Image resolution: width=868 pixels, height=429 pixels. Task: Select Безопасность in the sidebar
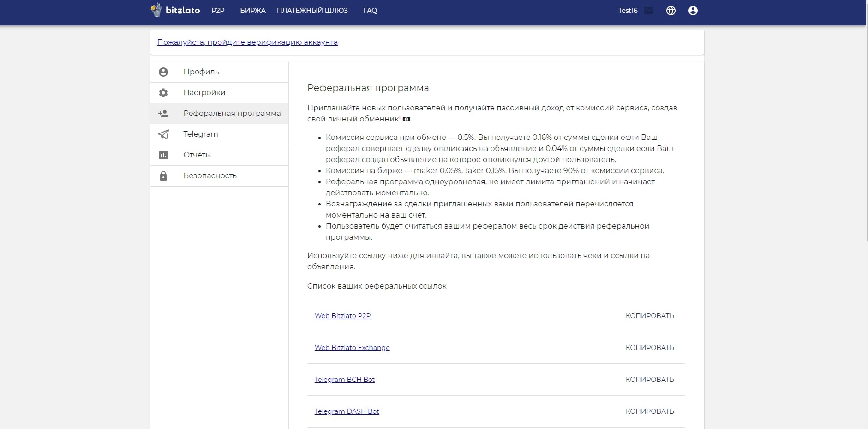[x=219, y=176]
